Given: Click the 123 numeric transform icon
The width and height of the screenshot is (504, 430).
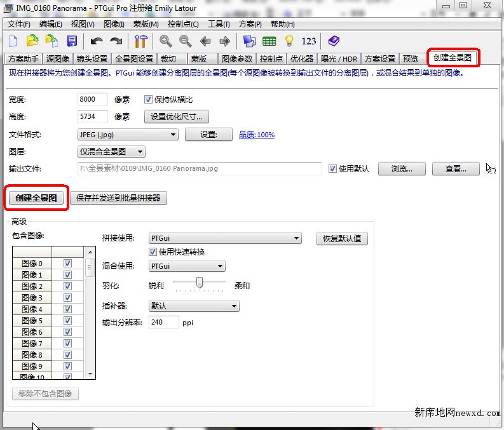Looking at the screenshot, I should [x=309, y=41].
